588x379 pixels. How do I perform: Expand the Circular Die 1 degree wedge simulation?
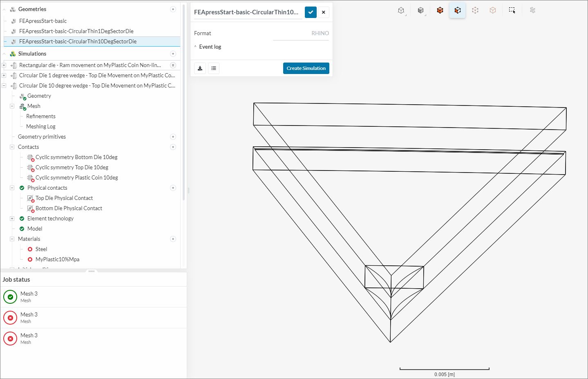tap(4, 75)
